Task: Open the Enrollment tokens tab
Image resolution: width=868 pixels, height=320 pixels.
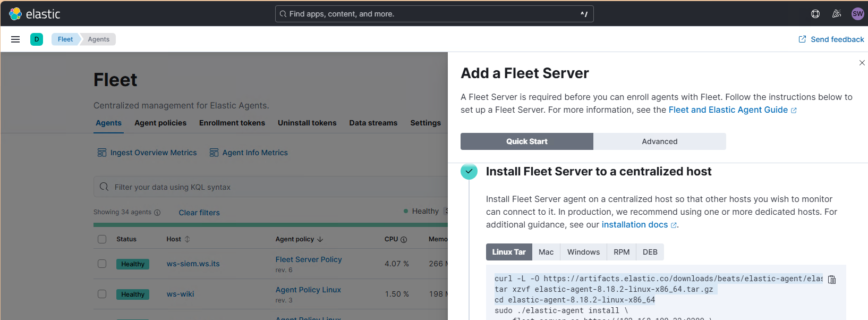Action: coord(232,123)
